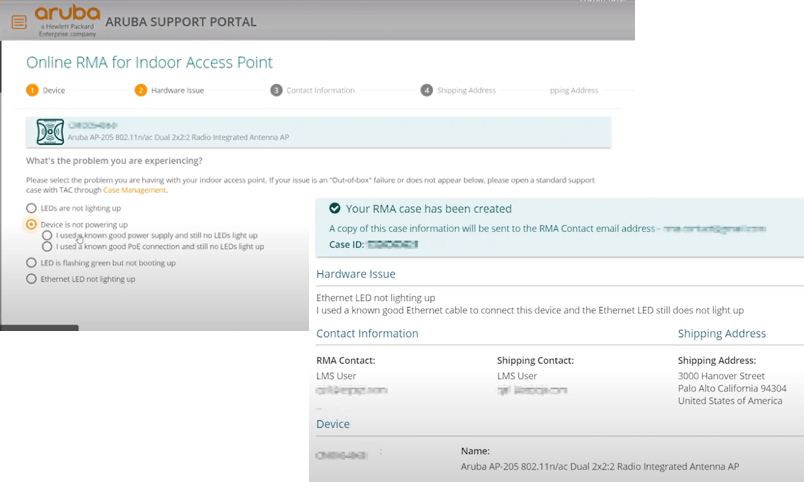This screenshot has width=804, height=482.
Task: Open the hamburger navigation menu
Action: tap(18, 22)
